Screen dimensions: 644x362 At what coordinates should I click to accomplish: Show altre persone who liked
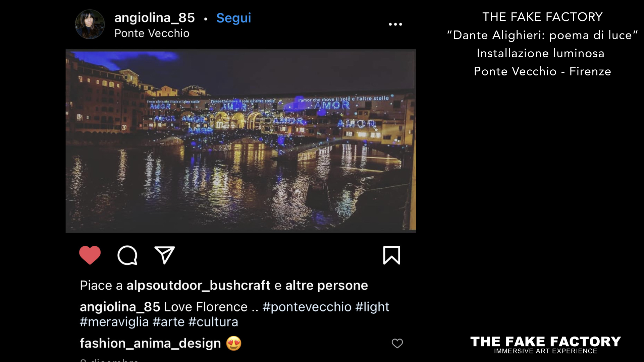(327, 286)
